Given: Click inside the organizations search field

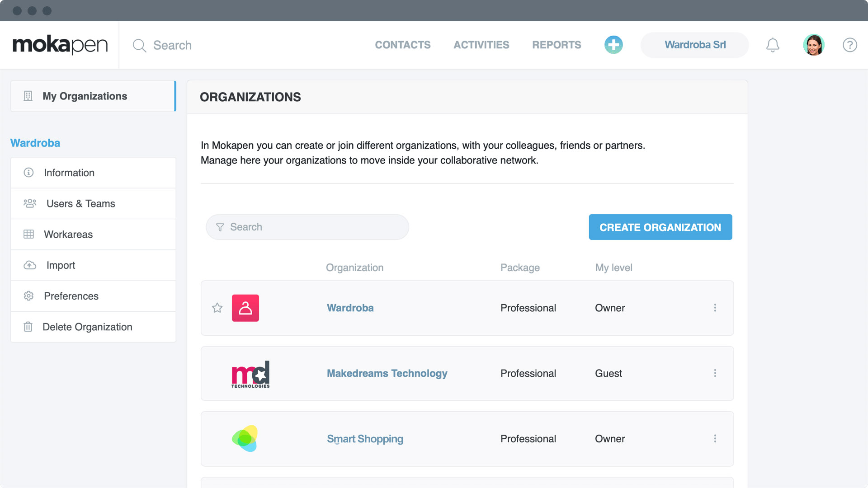Looking at the screenshot, I should (x=307, y=227).
